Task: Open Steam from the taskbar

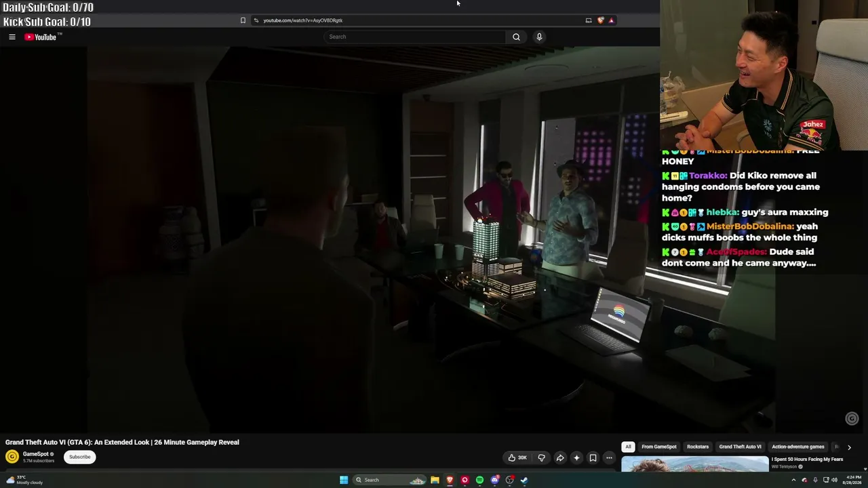Action: point(524,480)
